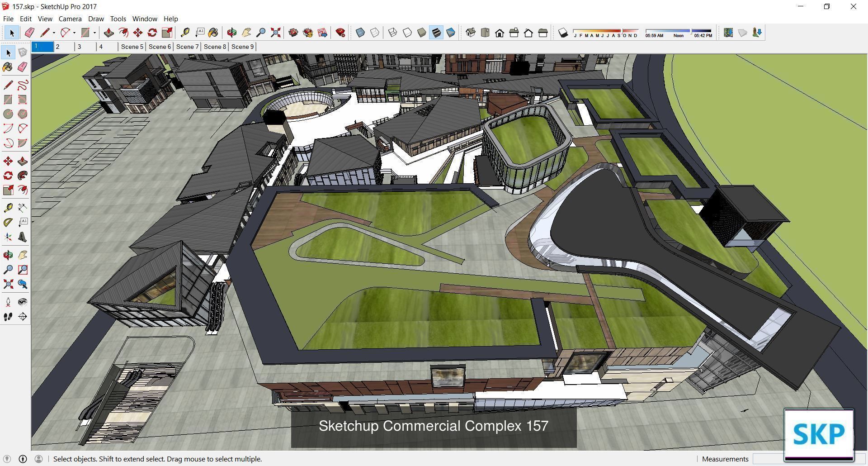This screenshot has height=466, width=868.
Task: Open the File menu
Action: click(x=8, y=19)
